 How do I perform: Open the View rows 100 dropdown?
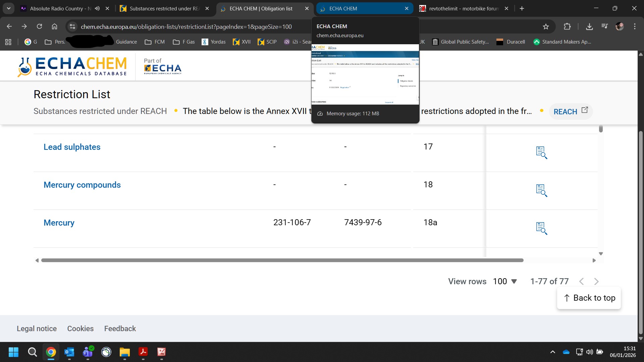505,281
